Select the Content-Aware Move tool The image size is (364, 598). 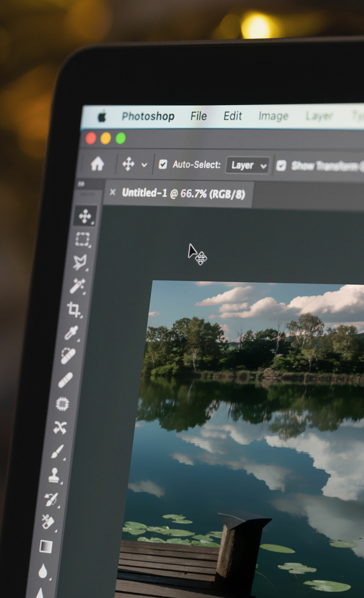(60, 427)
